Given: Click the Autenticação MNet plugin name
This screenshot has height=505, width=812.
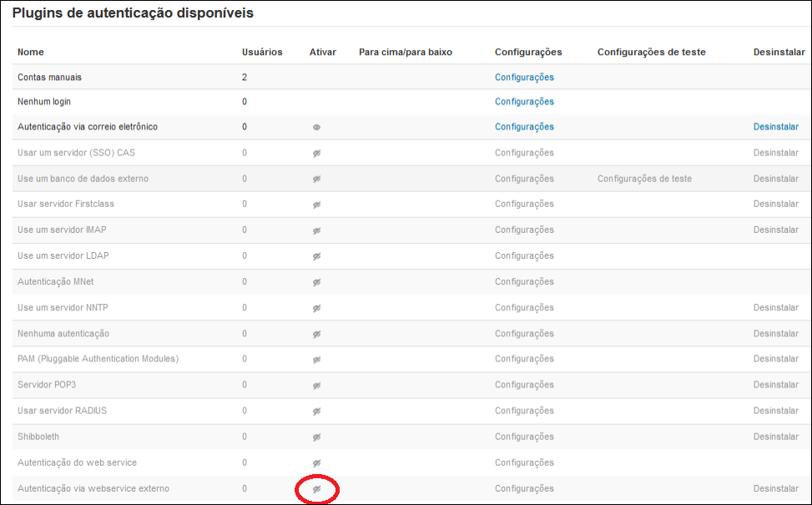Looking at the screenshot, I should coord(55,281).
